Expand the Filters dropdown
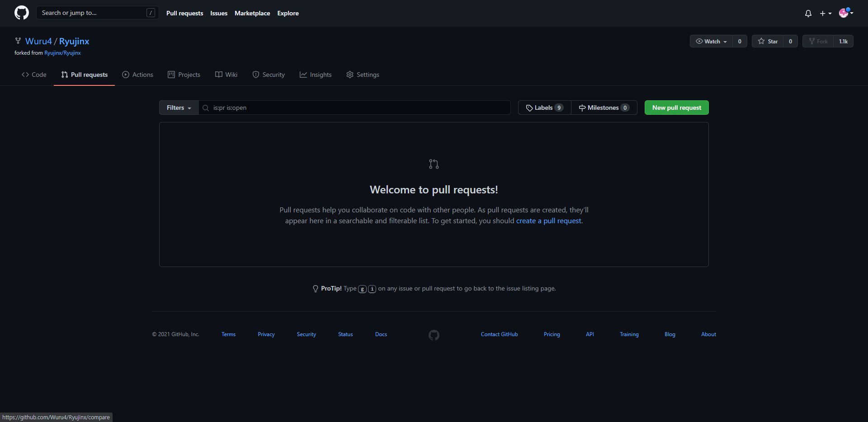Image resolution: width=868 pixels, height=422 pixels. click(x=179, y=108)
